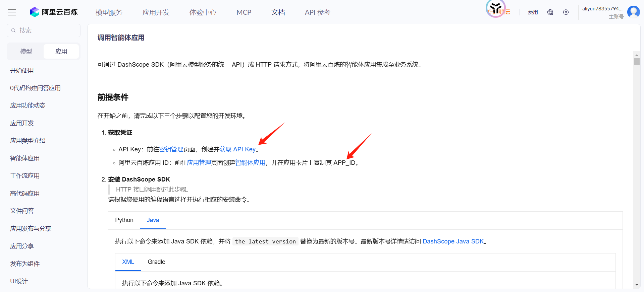Open the 费用 billing icon
The image size is (644, 292).
point(533,12)
